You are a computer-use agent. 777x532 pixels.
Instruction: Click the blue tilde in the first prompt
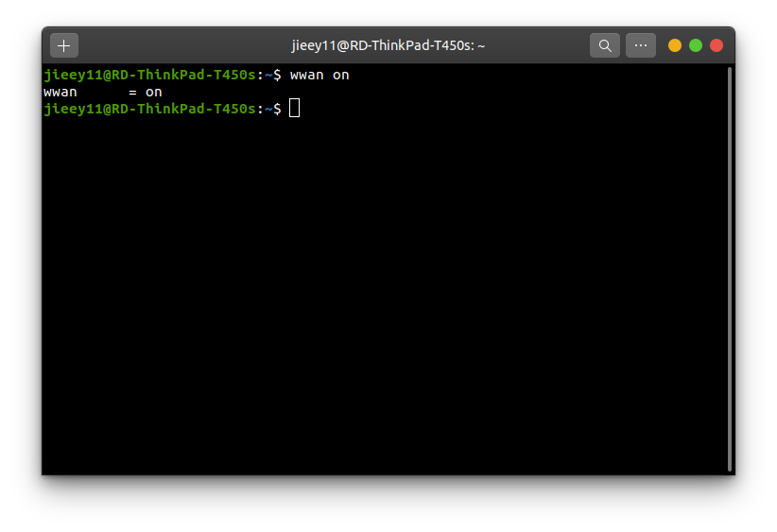268,75
